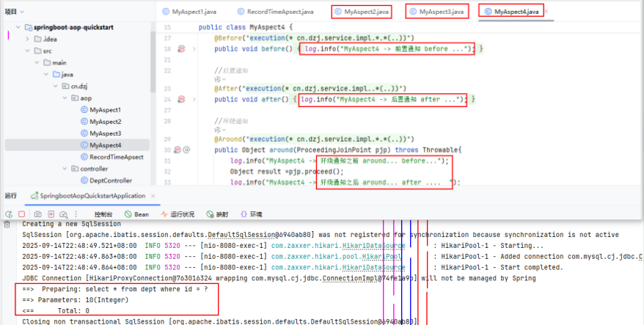Image resolution: width=644 pixels, height=325 pixels.
Task: Click the AOP gutter icon on line 24
Action: click(x=182, y=99)
